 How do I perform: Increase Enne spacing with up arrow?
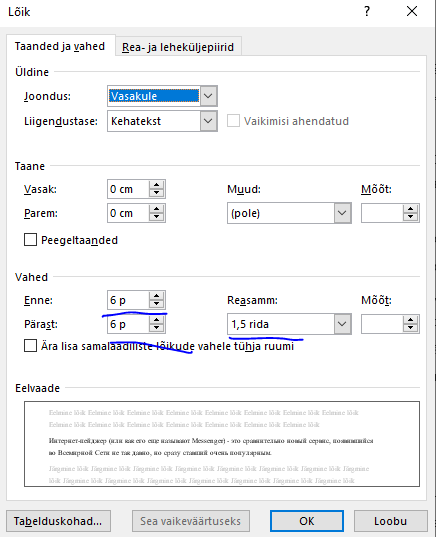click(x=157, y=296)
